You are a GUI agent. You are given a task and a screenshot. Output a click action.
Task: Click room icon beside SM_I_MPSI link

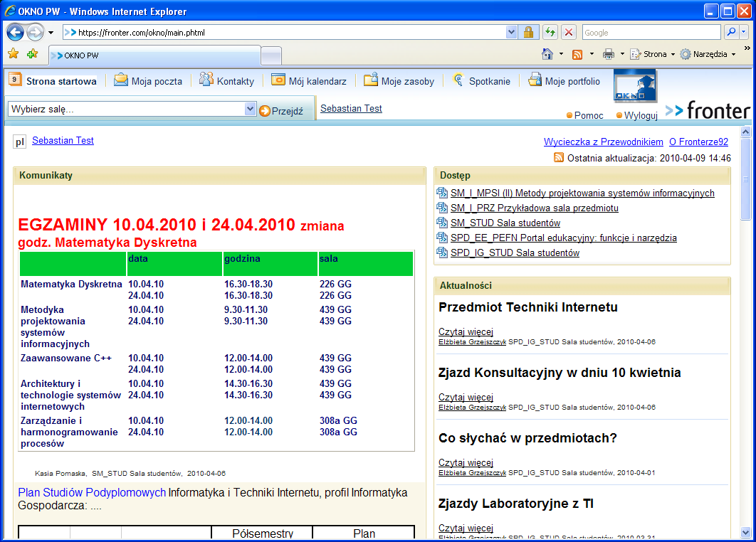coord(442,193)
